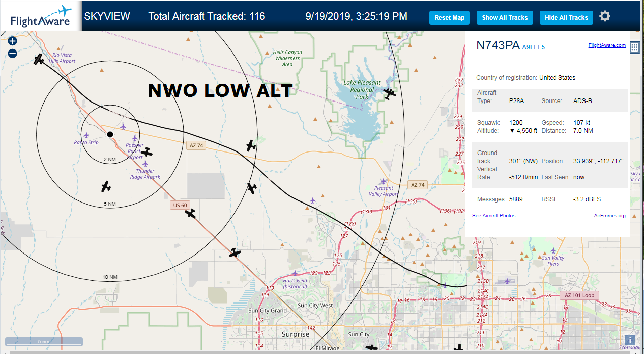Select aircraft icon south of El Mirage label

tap(371, 348)
